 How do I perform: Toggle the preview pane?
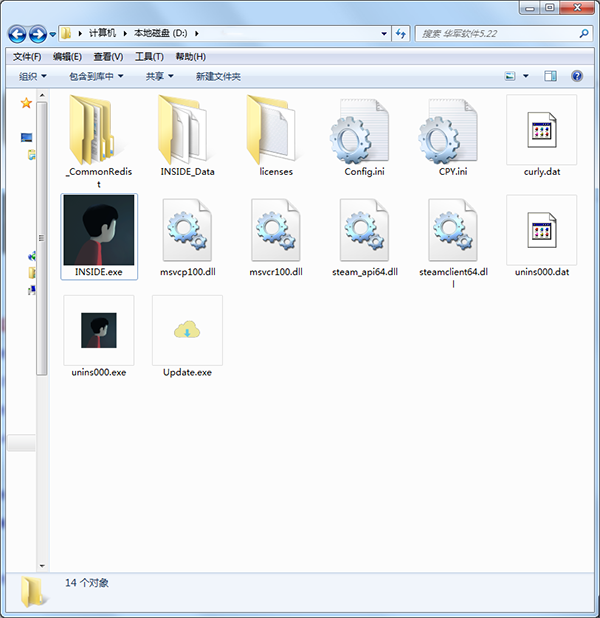point(550,76)
